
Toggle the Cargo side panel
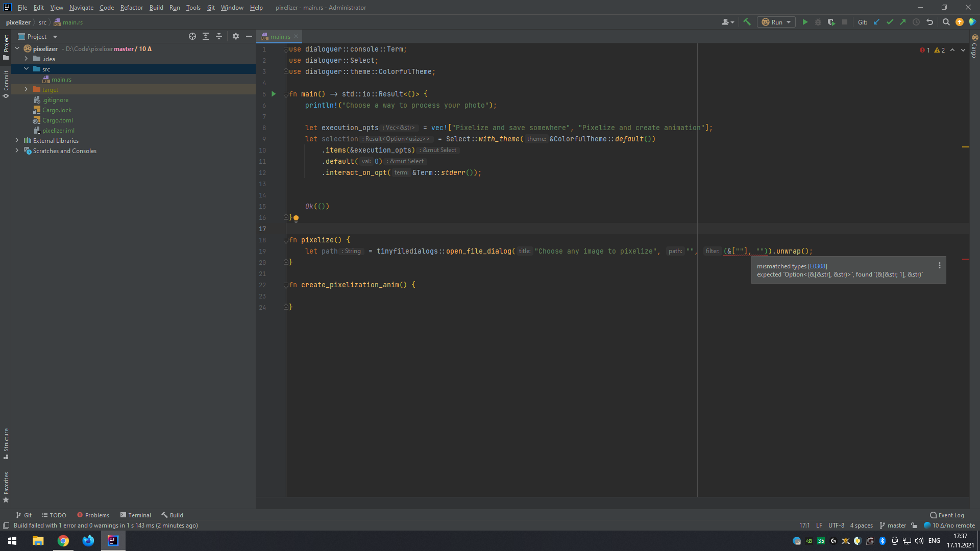974,46
